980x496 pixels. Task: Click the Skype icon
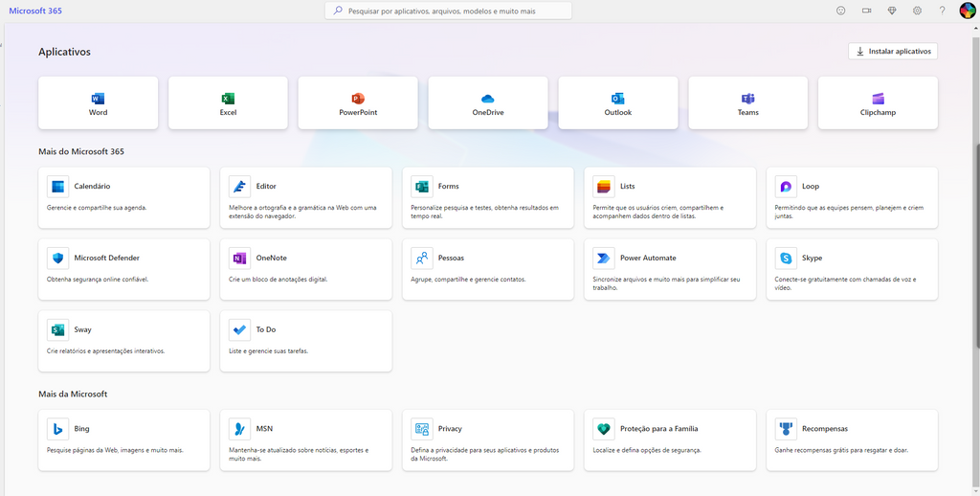pyautogui.click(x=786, y=259)
